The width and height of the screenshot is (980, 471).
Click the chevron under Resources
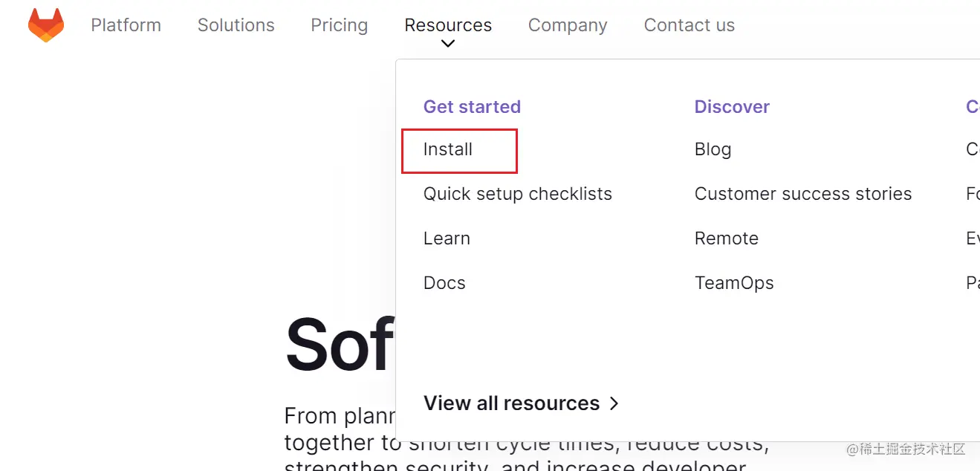447,44
